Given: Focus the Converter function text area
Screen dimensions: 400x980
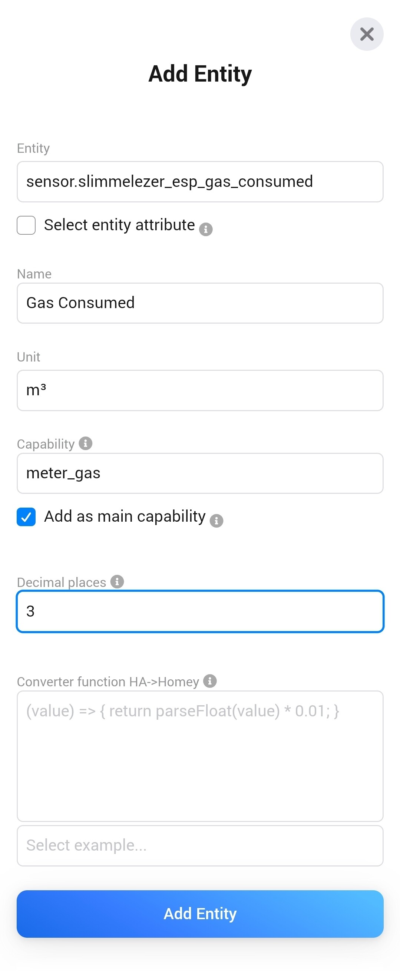Looking at the screenshot, I should (200, 756).
